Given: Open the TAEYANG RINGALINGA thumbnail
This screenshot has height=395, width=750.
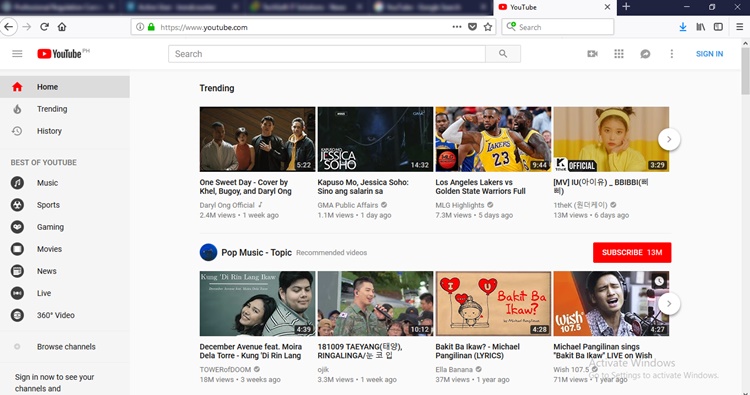Looking at the screenshot, I should pyautogui.click(x=375, y=304).
